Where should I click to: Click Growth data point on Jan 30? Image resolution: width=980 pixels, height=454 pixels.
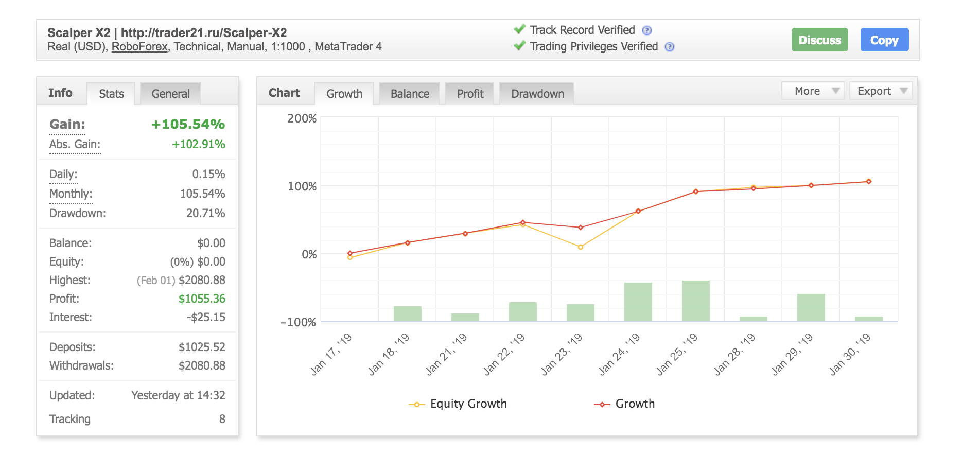(869, 182)
